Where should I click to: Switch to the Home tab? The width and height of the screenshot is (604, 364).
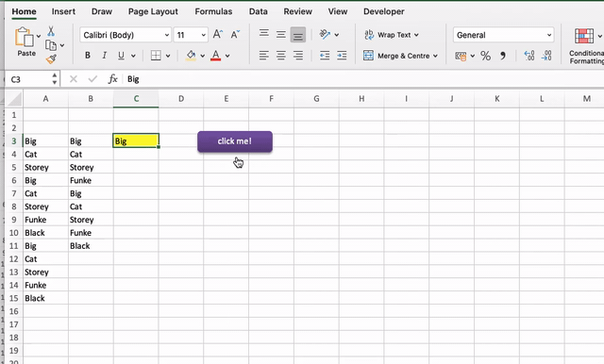(x=24, y=11)
